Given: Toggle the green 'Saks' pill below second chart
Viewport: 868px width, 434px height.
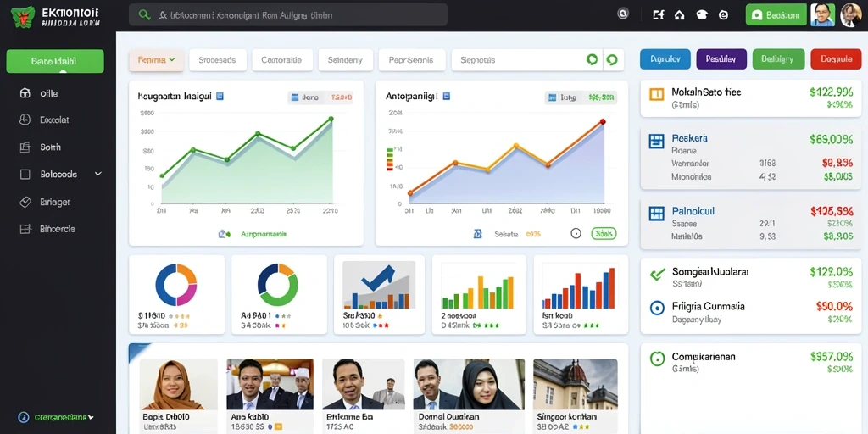Looking at the screenshot, I should pyautogui.click(x=604, y=234).
